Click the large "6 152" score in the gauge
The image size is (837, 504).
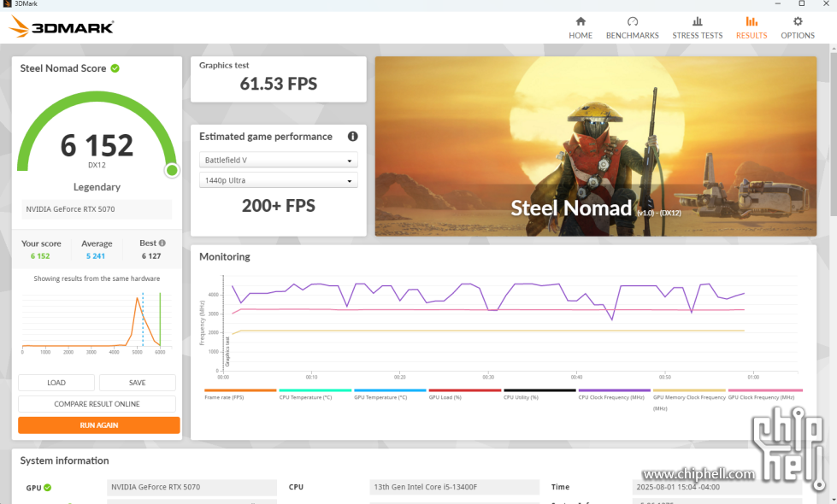(x=97, y=145)
